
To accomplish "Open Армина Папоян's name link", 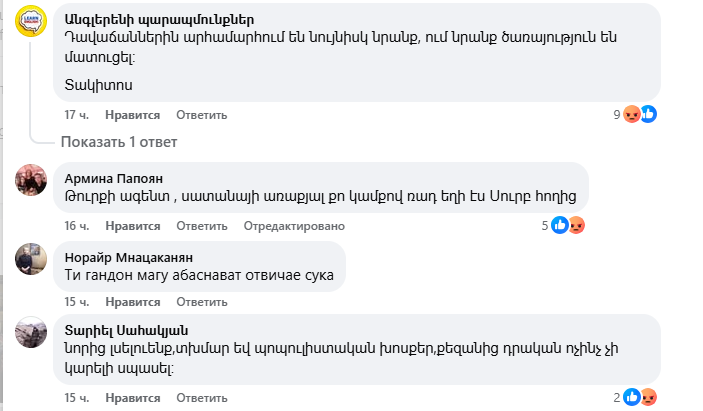I will pyautogui.click(x=113, y=178).
